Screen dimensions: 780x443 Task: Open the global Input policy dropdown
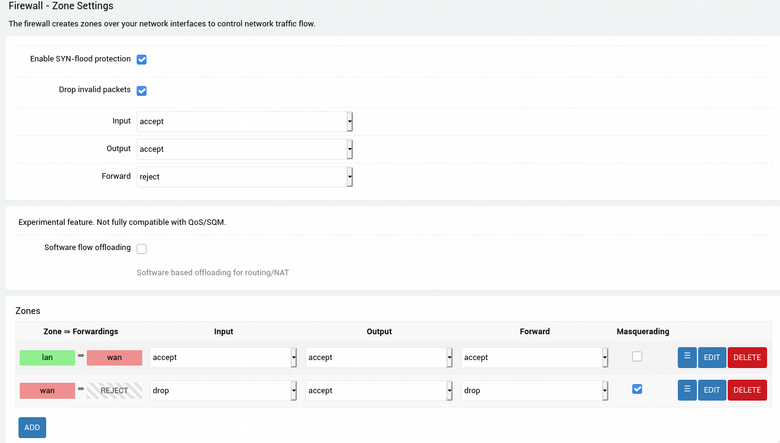[x=244, y=121]
